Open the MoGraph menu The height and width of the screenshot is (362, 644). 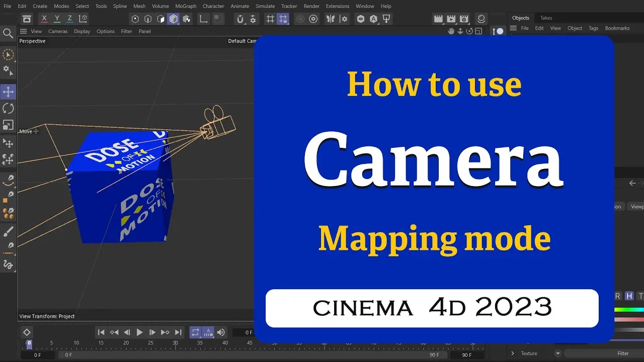pos(186,6)
